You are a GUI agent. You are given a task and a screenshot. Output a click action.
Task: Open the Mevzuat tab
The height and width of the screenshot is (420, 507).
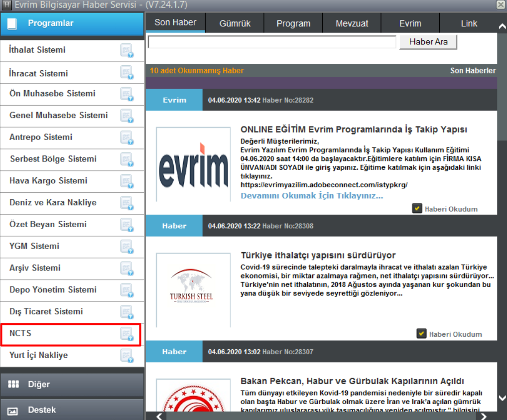(352, 23)
